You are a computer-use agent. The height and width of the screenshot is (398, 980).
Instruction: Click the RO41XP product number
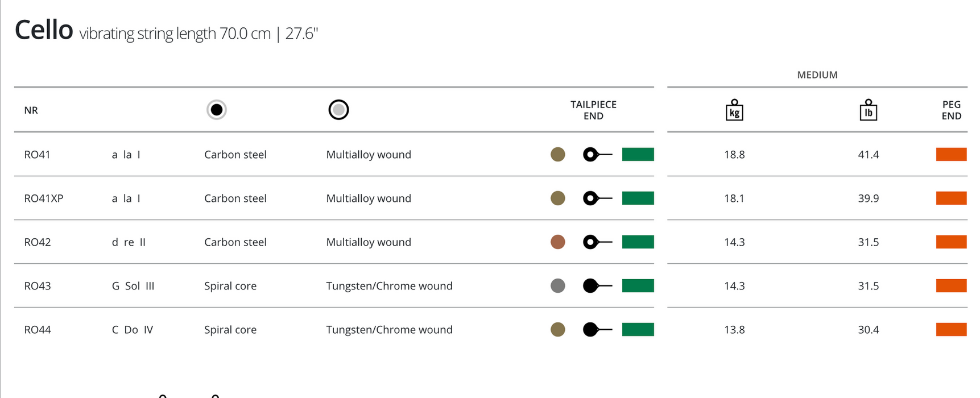(44, 198)
